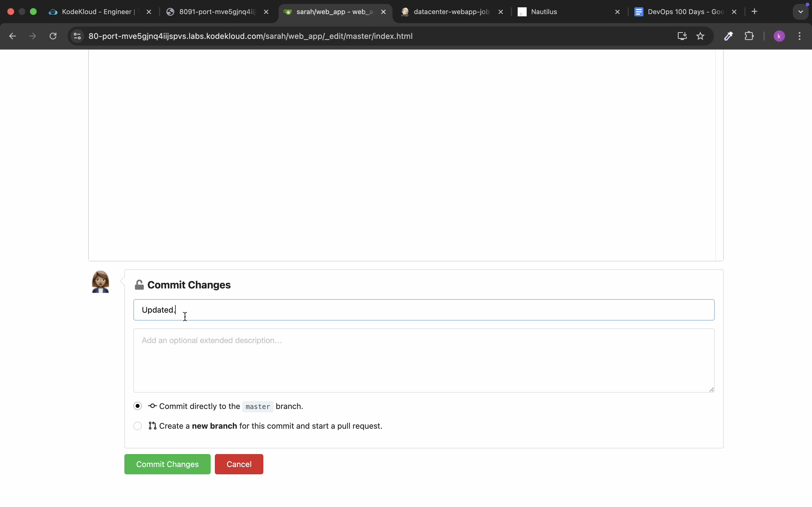Click the browser reload icon
812x507 pixels.
(53, 36)
